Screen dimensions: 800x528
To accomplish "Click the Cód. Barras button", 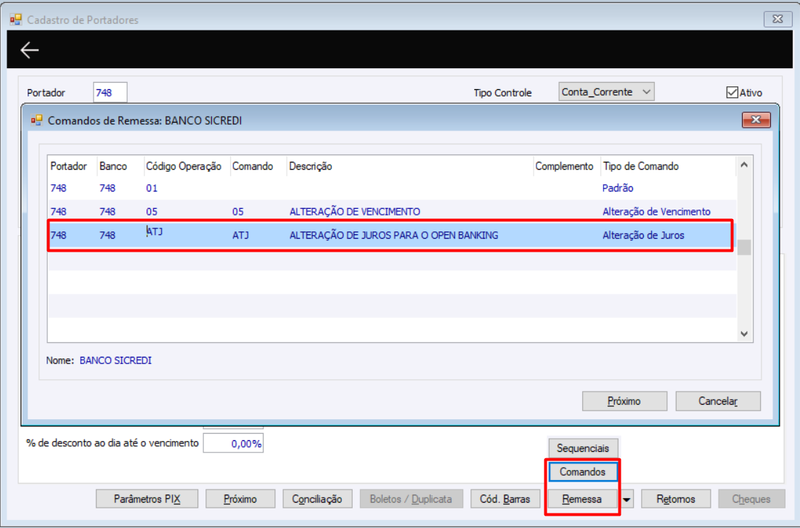I will click(x=505, y=499).
